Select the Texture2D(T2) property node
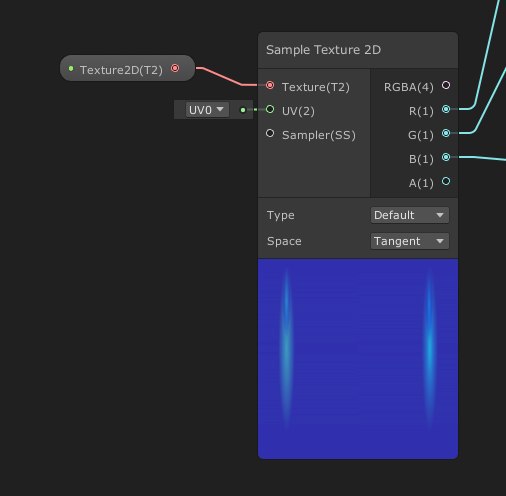 click(127, 68)
